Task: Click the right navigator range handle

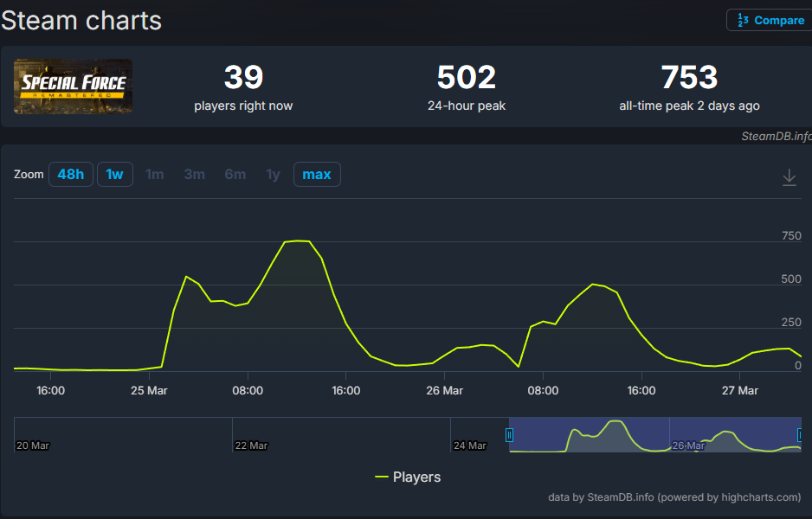Action: point(801,435)
